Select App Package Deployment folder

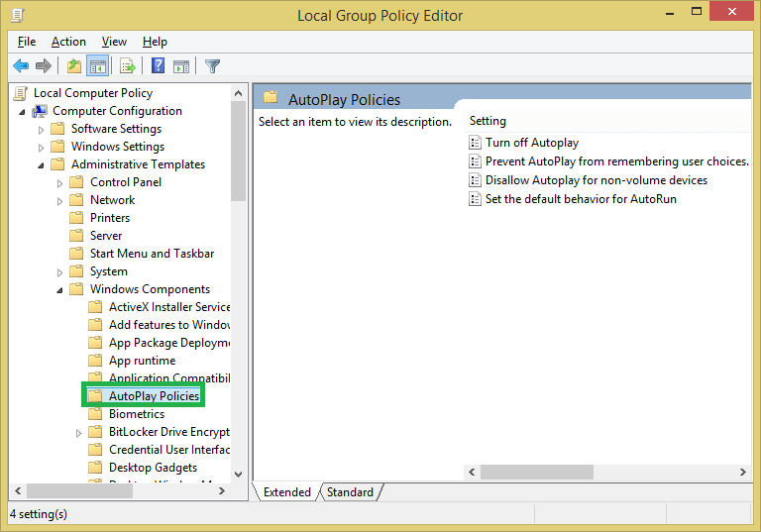[169, 343]
